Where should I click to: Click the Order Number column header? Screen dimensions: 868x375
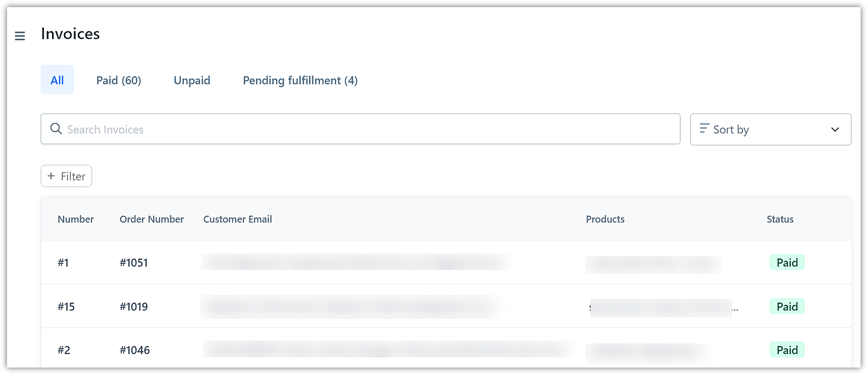152,219
